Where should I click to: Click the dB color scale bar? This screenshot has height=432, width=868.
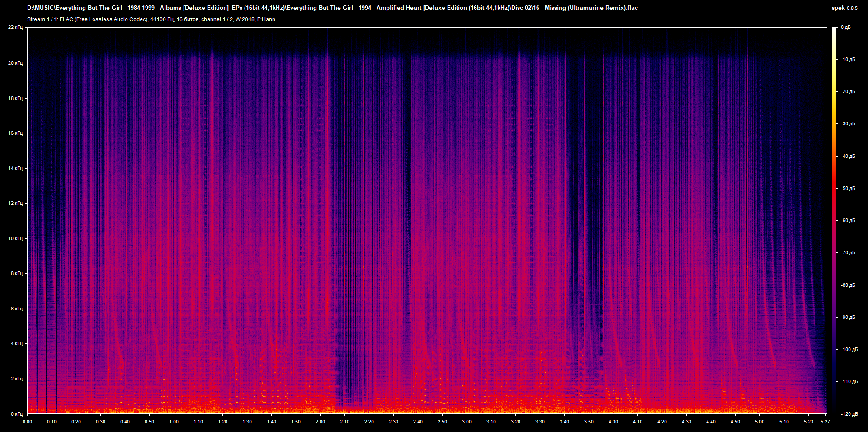(834, 220)
